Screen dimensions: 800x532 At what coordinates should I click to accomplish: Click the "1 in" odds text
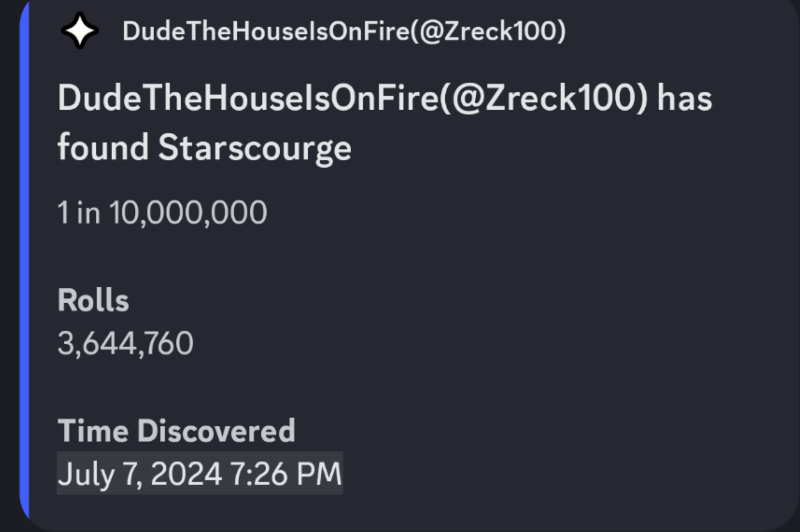pos(79,212)
